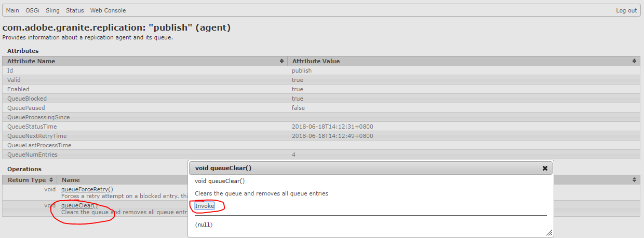Open the queueForceRetry() operation link
The image size is (644, 238).
[87, 189]
